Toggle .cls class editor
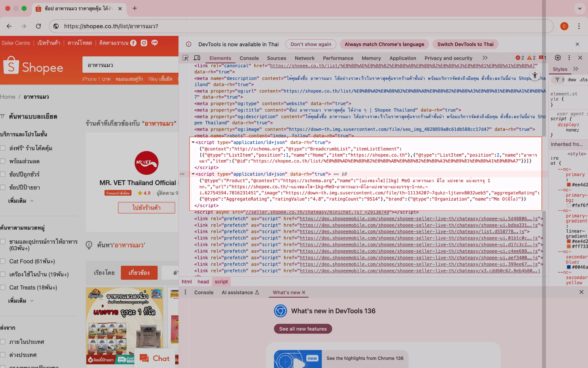588x368 pixels. tap(583, 80)
